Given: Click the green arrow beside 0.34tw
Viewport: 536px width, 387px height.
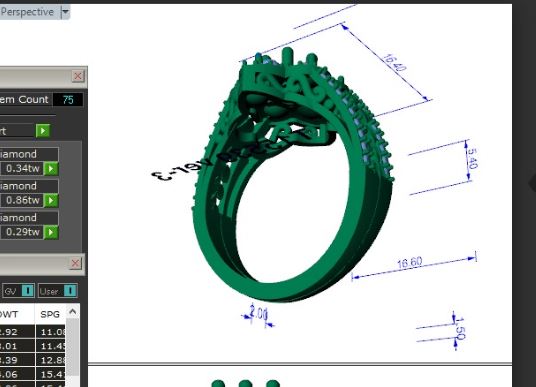Looking at the screenshot, I should tap(52, 169).
